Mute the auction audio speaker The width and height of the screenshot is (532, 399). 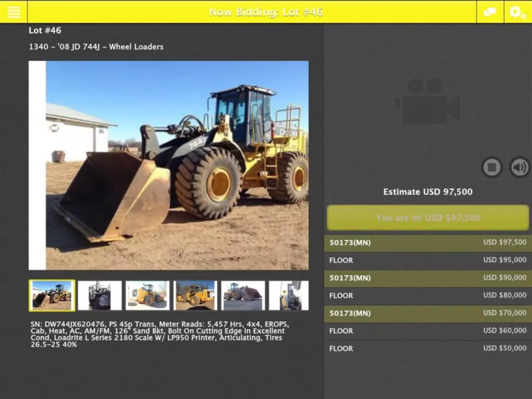(520, 167)
